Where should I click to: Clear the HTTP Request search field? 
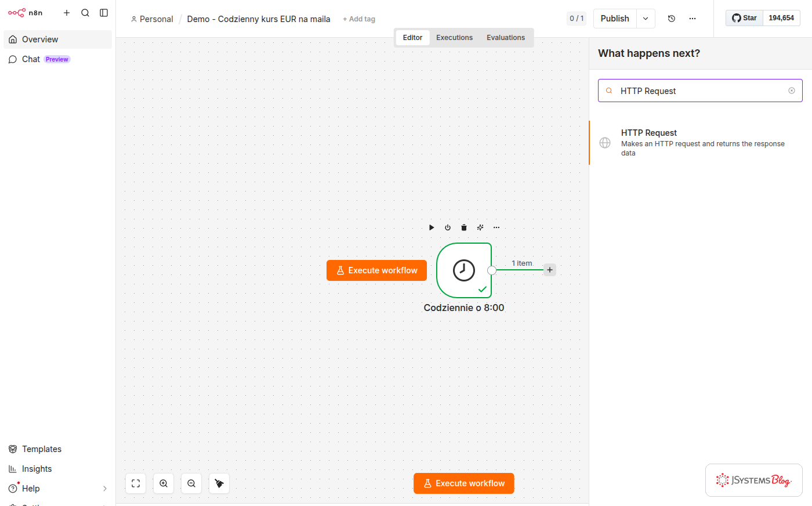pyautogui.click(x=792, y=91)
